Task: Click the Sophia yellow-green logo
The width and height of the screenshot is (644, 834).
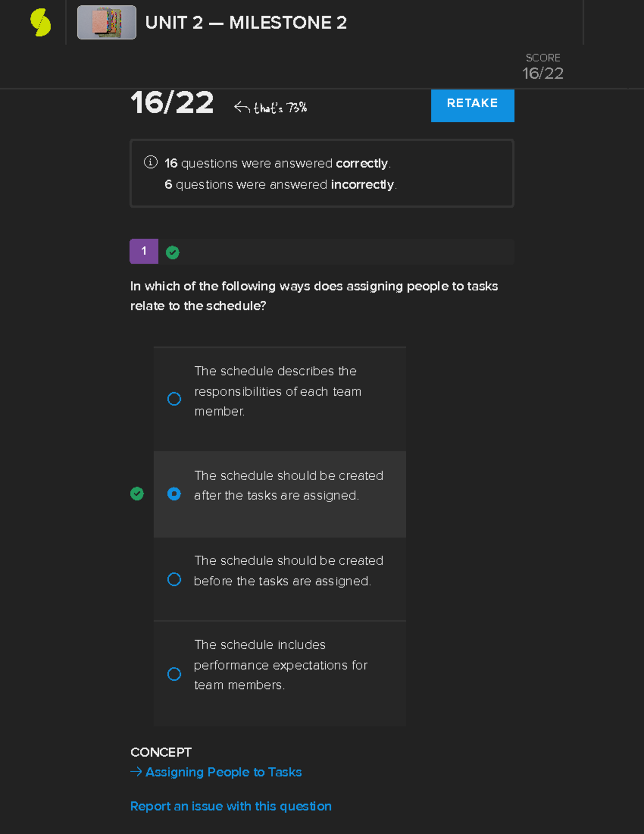Action: (x=41, y=23)
